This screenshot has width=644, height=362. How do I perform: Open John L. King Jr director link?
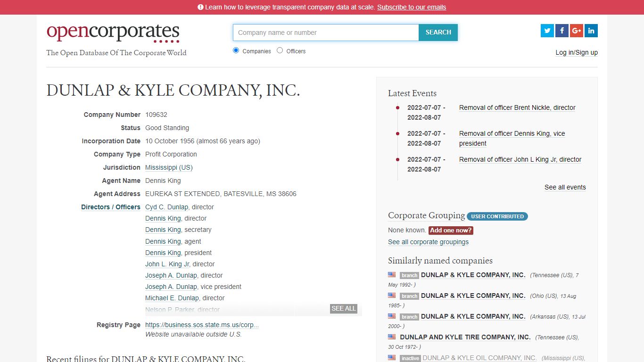[x=167, y=264]
